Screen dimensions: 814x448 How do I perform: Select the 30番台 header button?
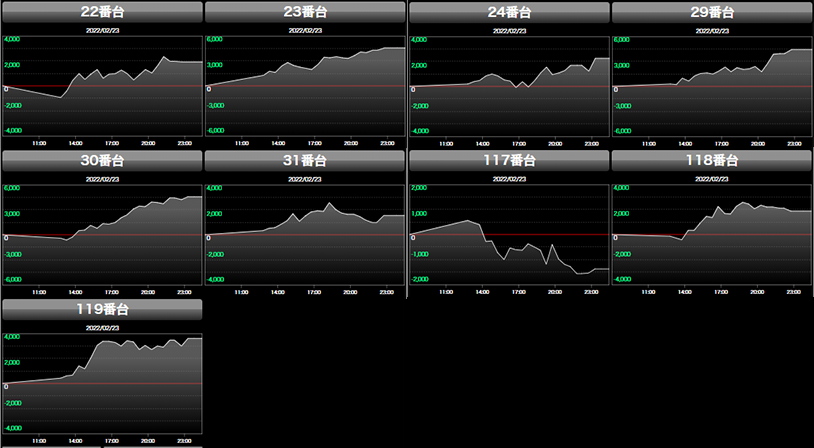pos(102,160)
